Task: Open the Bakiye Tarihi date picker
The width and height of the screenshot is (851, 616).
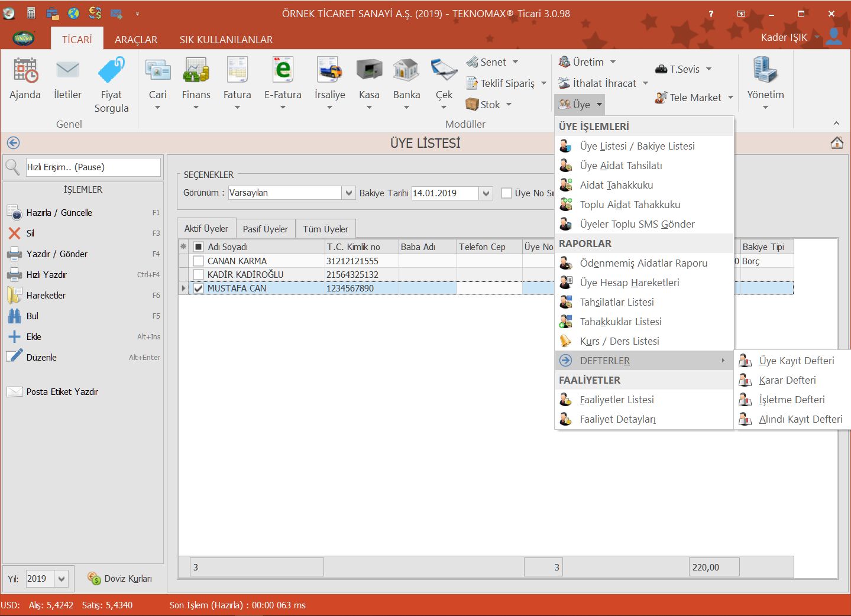Action: (x=486, y=193)
